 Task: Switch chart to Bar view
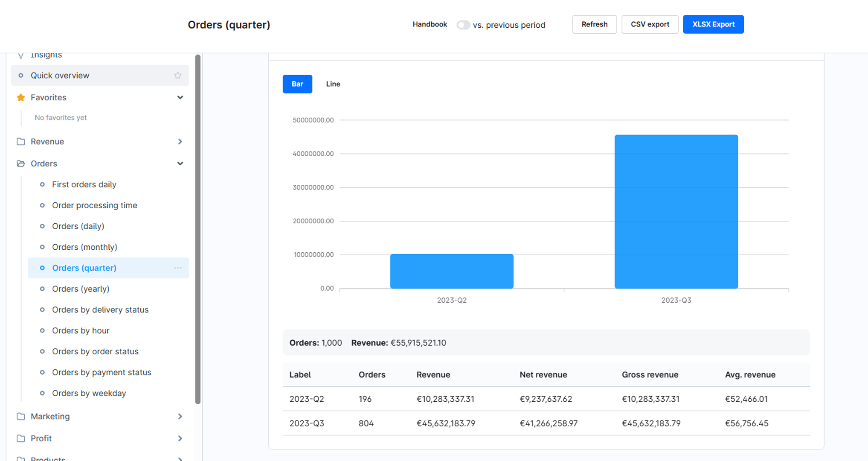pyautogui.click(x=297, y=84)
